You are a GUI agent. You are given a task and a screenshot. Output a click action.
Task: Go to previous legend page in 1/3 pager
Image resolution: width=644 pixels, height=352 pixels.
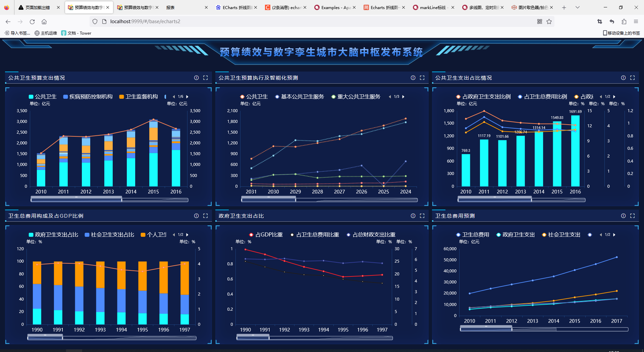click(x=389, y=97)
